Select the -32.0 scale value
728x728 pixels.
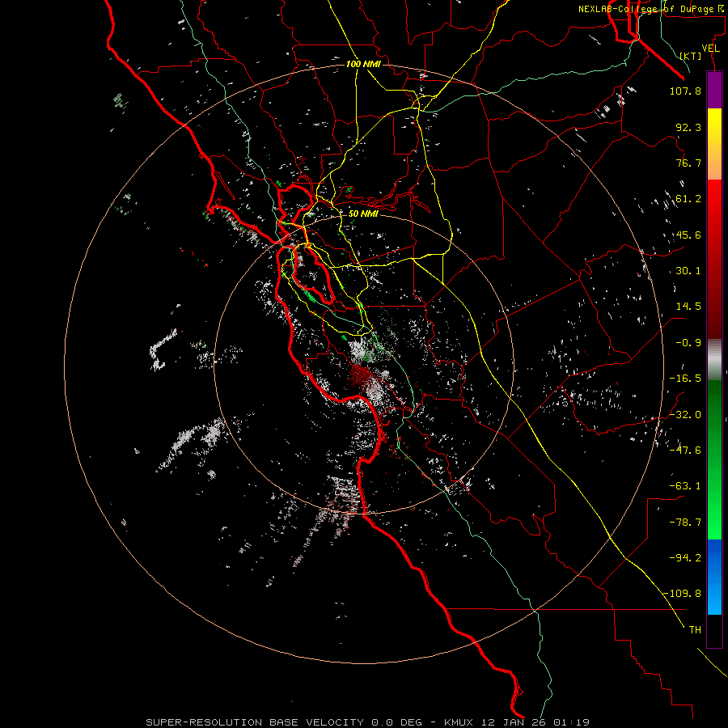pos(685,415)
